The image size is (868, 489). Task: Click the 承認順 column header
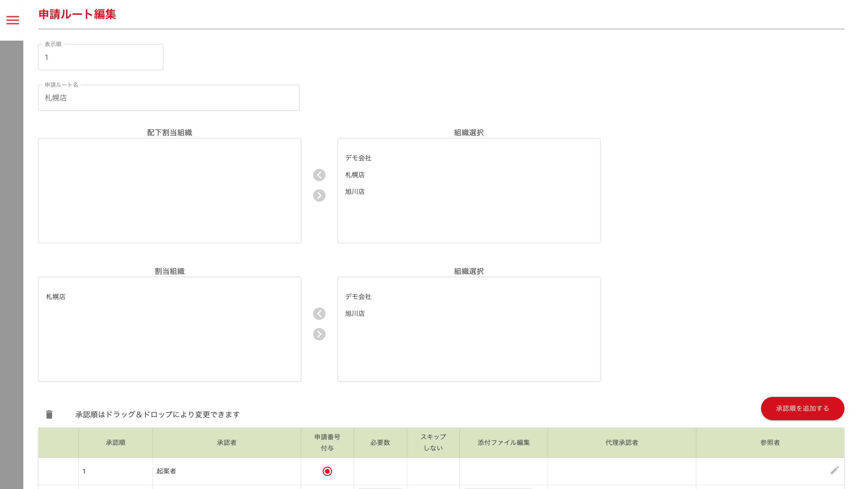click(115, 442)
